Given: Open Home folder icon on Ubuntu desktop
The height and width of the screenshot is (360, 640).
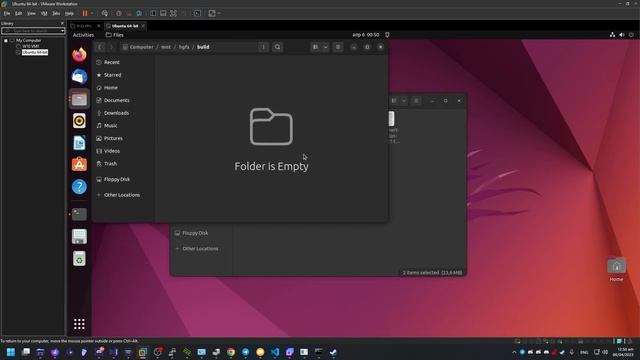Looking at the screenshot, I should click(x=616, y=269).
